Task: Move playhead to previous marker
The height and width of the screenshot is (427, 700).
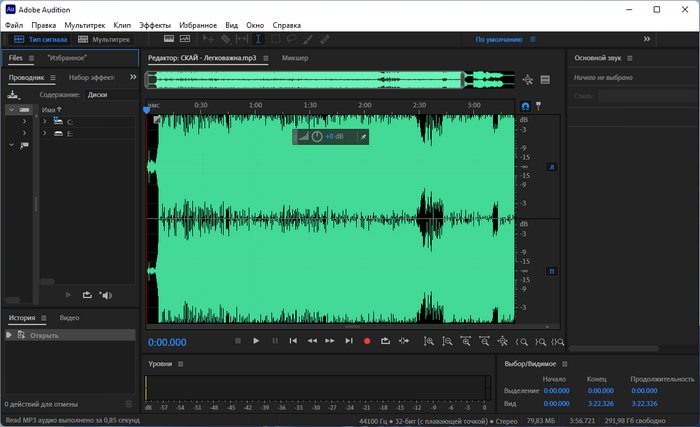Action: click(293, 341)
